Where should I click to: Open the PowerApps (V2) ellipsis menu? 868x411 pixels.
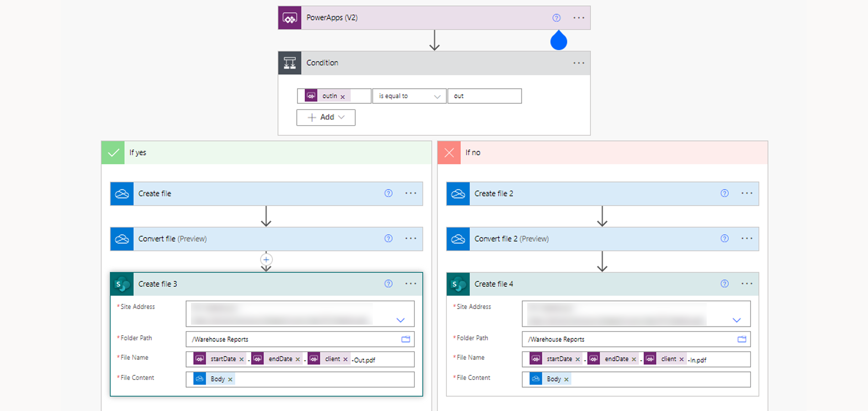tap(579, 18)
